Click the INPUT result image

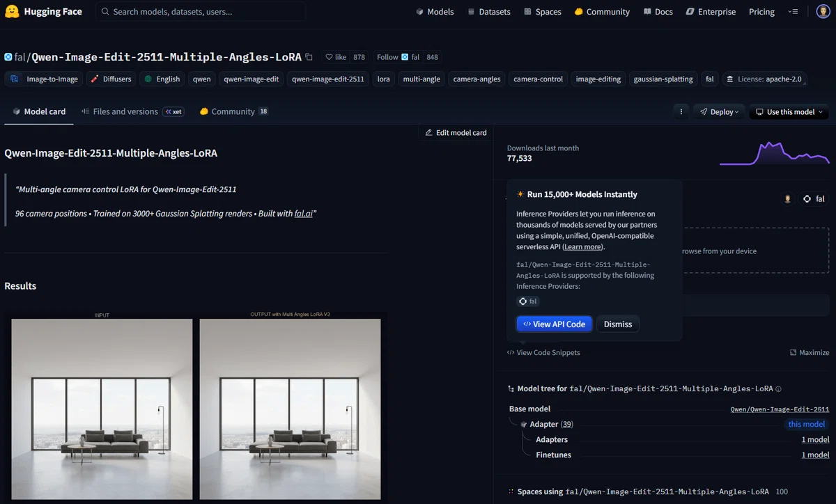pos(102,409)
